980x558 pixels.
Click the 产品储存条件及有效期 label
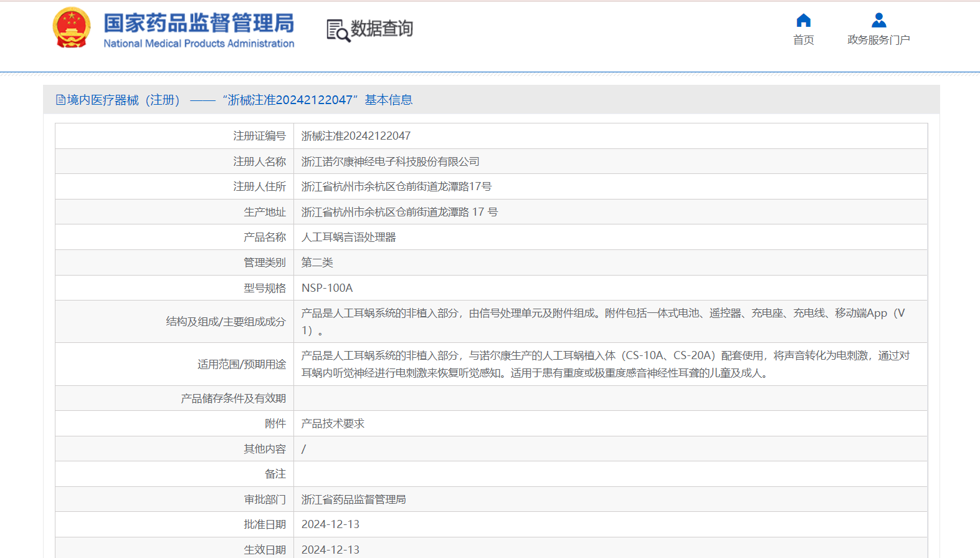coord(233,398)
